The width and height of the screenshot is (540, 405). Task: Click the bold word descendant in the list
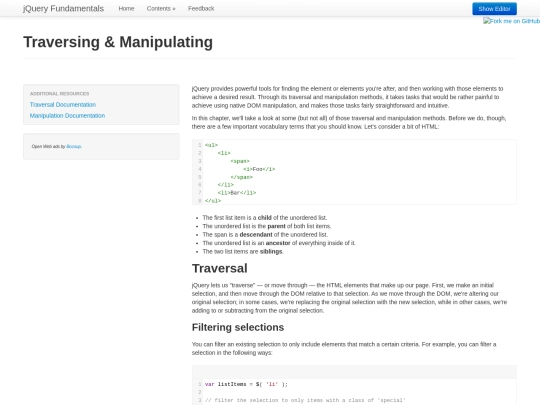(256, 235)
